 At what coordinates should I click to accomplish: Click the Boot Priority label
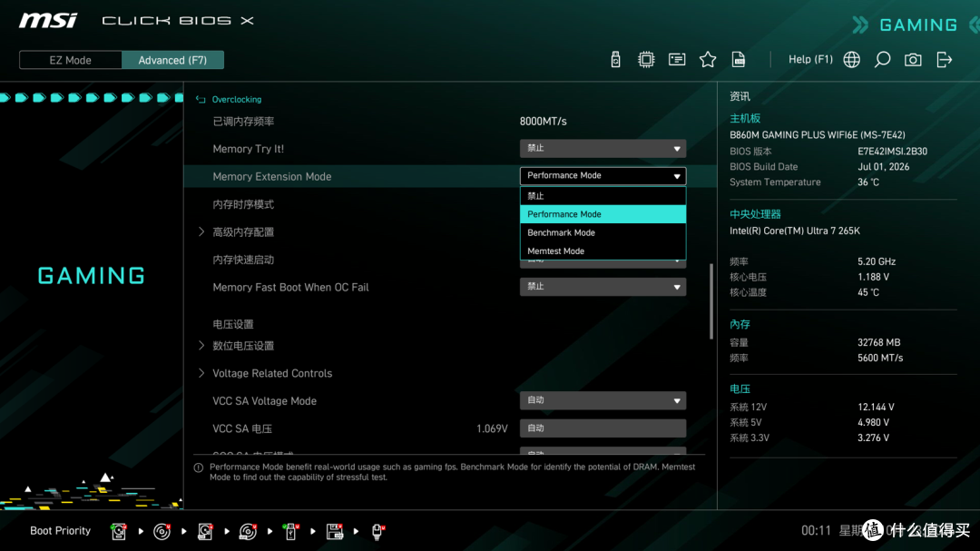pyautogui.click(x=60, y=531)
